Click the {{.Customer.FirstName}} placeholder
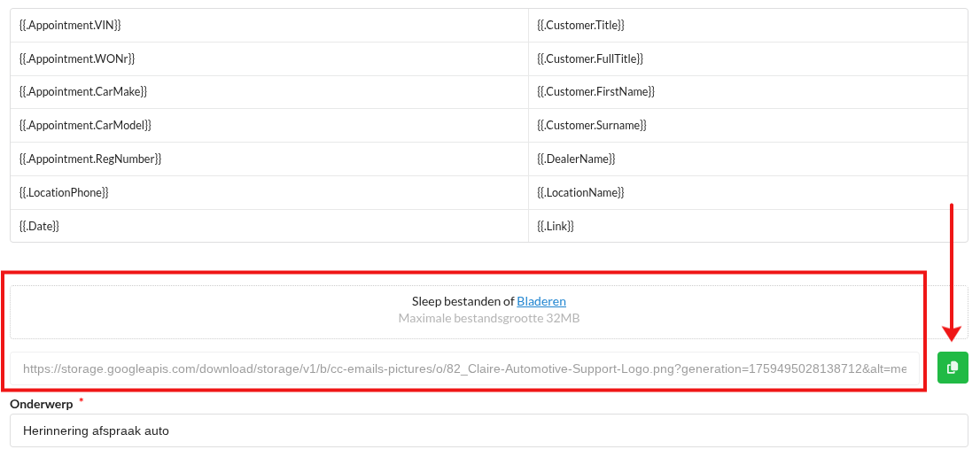This screenshot has width=980, height=465. [595, 92]
